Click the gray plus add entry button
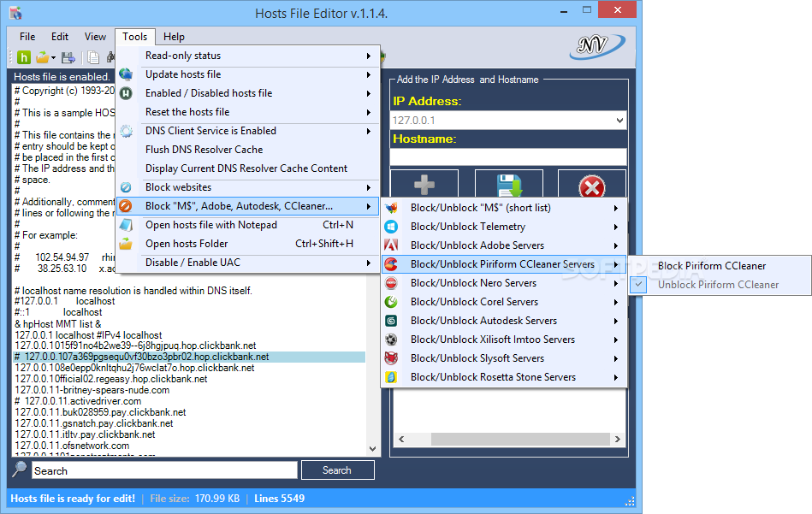Image resolution: width=812 pixels, height=514 pixels. click(x=424, y=184)
